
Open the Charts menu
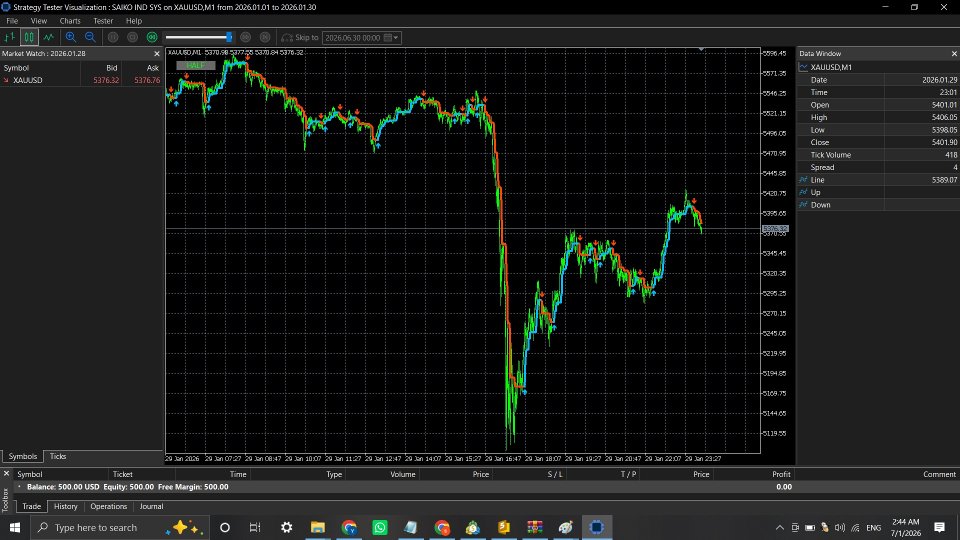(70, 21)
